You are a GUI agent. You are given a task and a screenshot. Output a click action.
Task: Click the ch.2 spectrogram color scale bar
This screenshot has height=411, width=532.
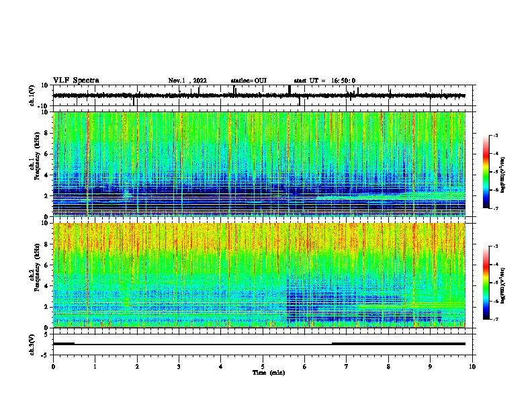coord(486,283)
